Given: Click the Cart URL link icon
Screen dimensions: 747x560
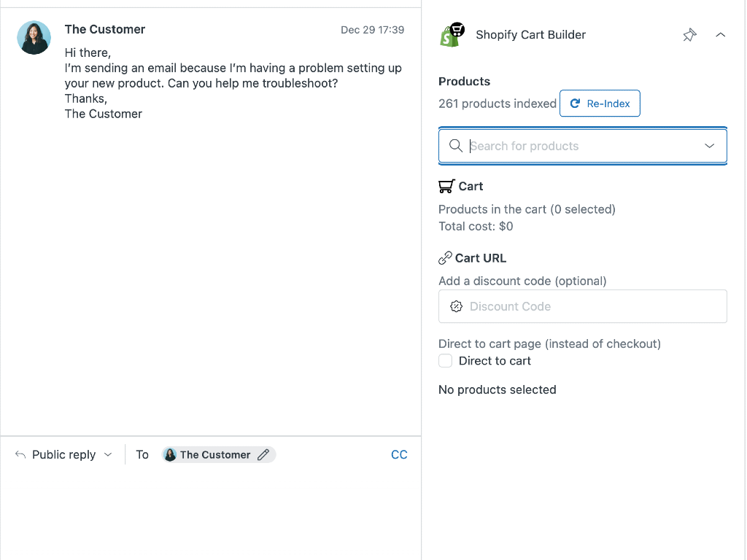Looking at the screenshot, I should tap(445, 258).
